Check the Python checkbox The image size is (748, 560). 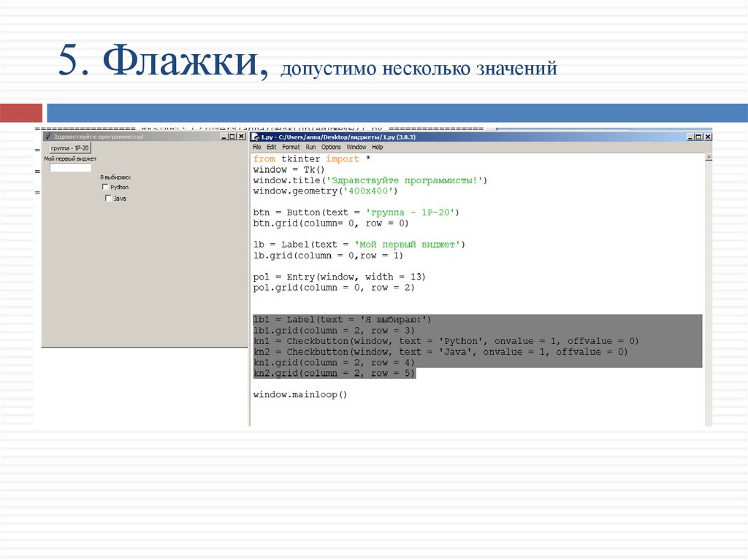point(106,188)
